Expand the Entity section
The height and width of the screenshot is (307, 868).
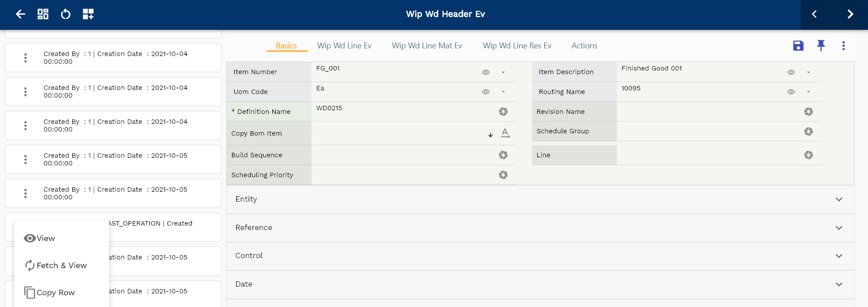pos(839,199)
